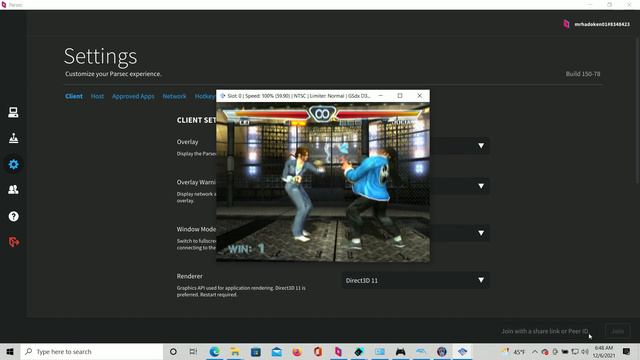Open File Explorer from taskbar

[235, 351]
